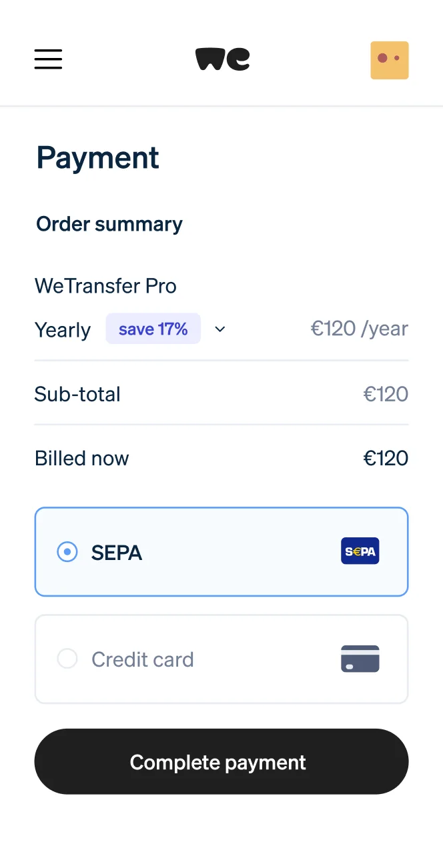Click the SEPA logo badge
The width and height of the screenshot is (443, 868).
360,551
